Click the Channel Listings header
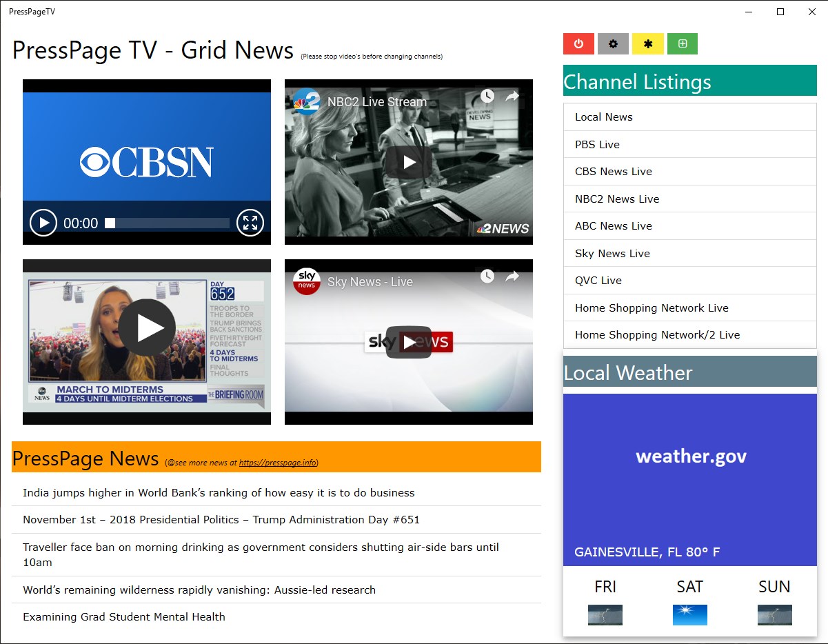The image size is (828, 644). click(x=690, y=81)
